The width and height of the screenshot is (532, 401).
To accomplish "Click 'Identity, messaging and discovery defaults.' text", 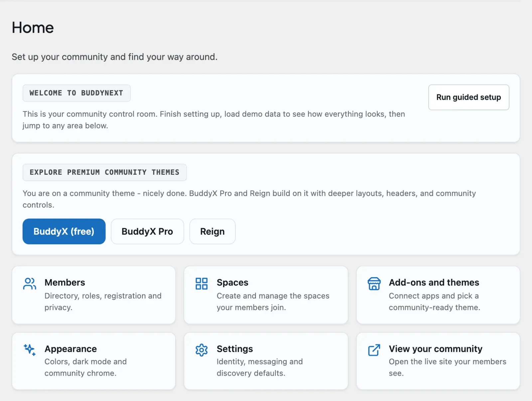I will coord(260,367).
